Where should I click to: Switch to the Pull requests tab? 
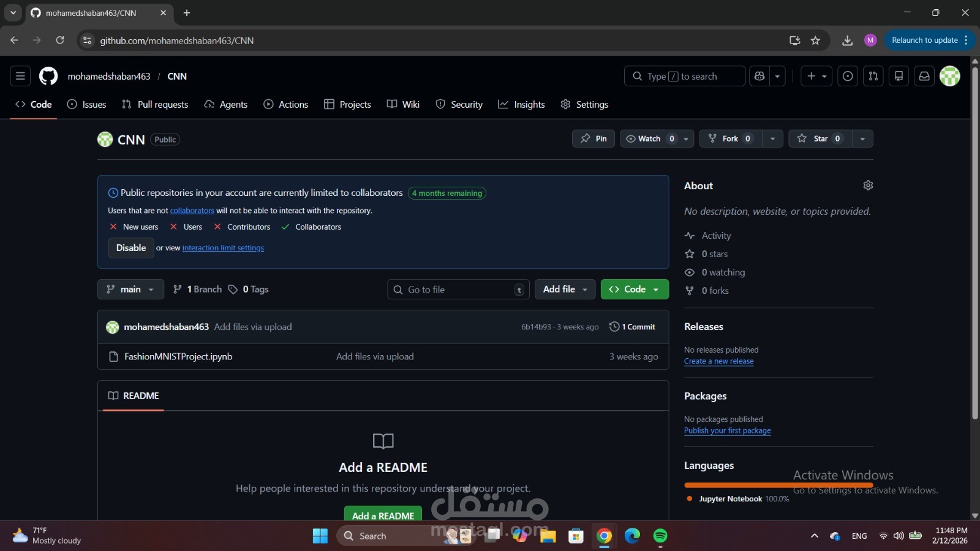point(155,104)
